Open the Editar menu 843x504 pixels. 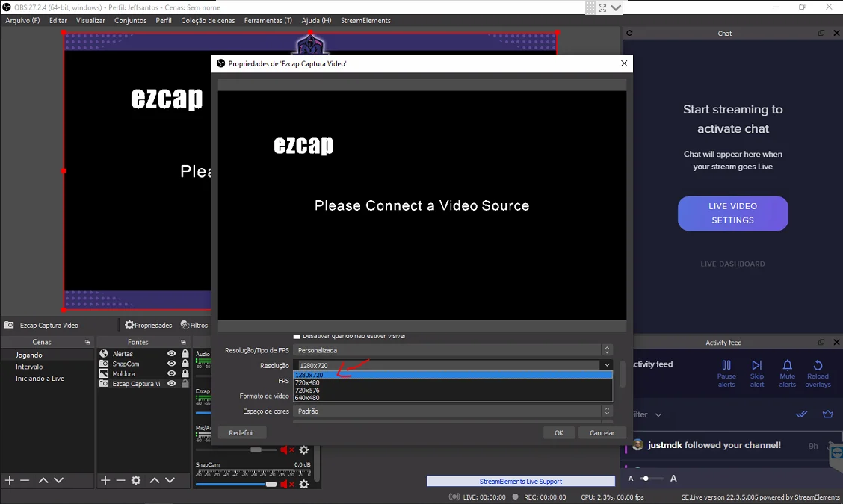click(58, 20)
